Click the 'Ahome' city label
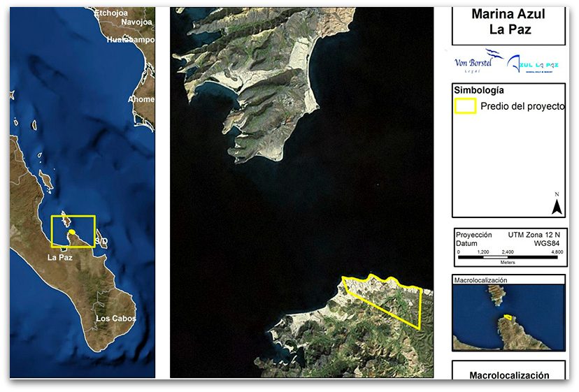The image size is (579, 392). point(141,99)
